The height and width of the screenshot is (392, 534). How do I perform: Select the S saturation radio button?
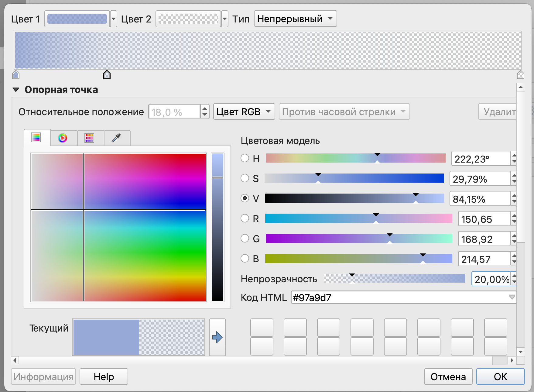click(x=245, y=178)
